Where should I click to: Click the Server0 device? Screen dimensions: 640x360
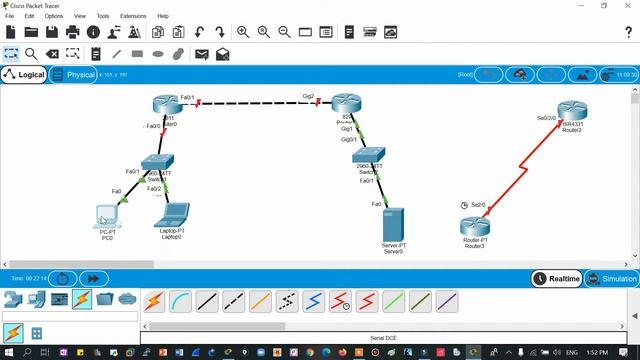point(393,225)
